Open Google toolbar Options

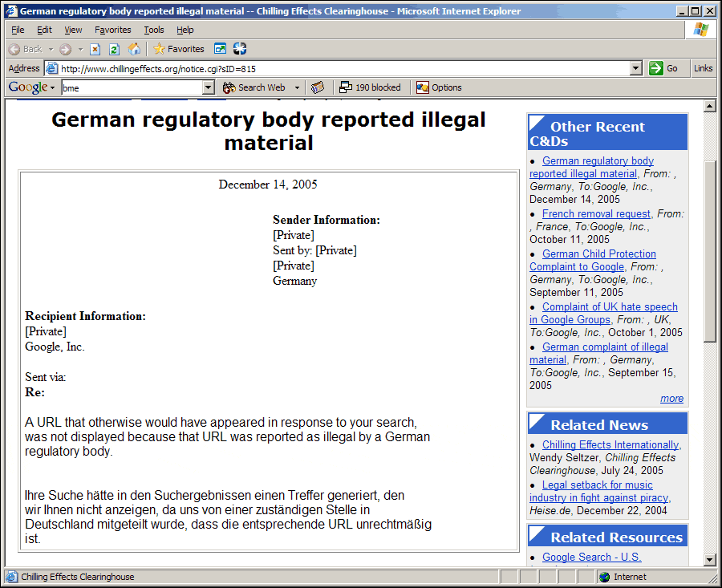pos(439,87)
